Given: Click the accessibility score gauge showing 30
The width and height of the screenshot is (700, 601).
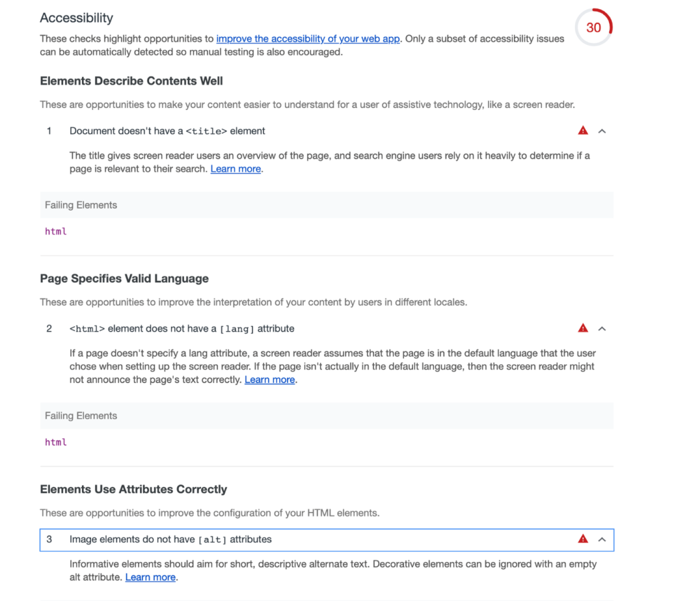Looking at the screenshot, I should pos(593,28).
